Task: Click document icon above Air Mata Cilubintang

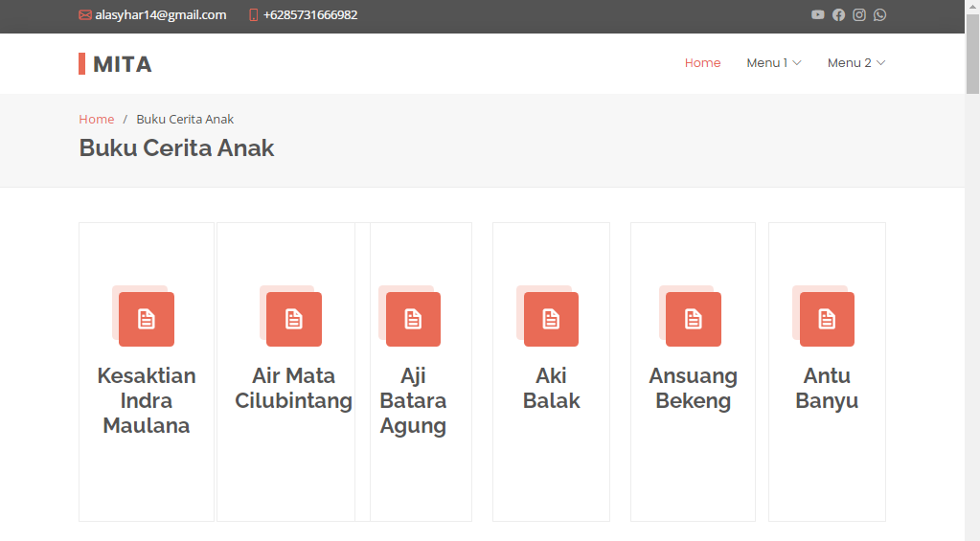Action: click(294, 319)
